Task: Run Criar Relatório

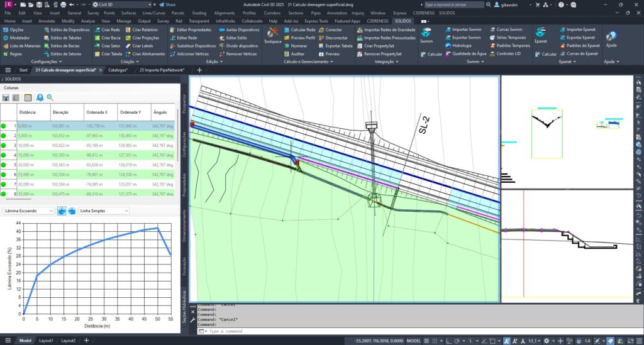Action: pyautogui.click(x=142, y=30)
